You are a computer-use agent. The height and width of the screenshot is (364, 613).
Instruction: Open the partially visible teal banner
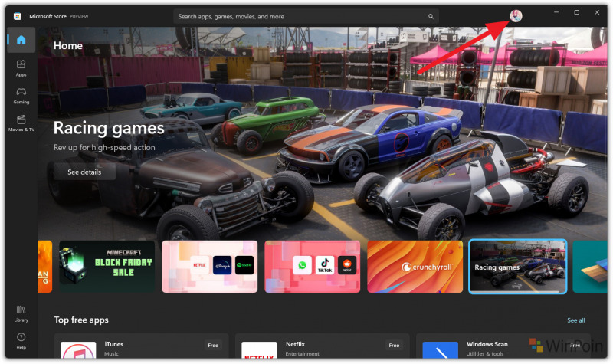click(590, 266)
